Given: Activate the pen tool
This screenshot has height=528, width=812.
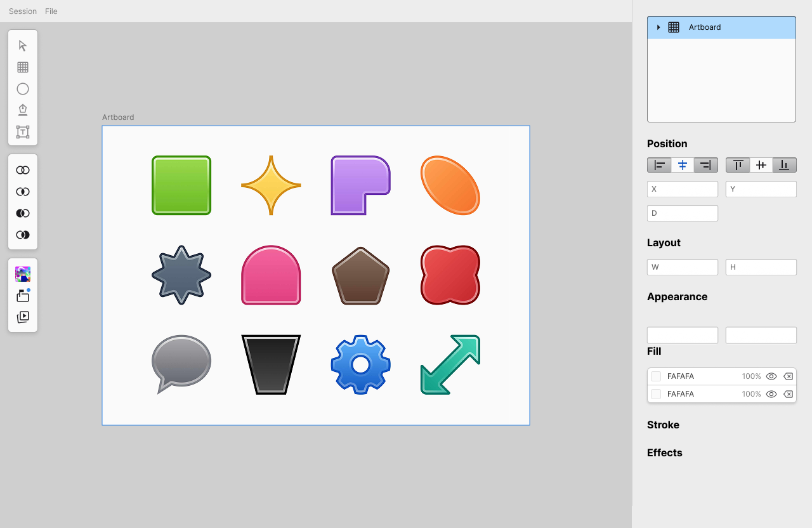Looking at the screenshot, I should [x=23, y=110].
